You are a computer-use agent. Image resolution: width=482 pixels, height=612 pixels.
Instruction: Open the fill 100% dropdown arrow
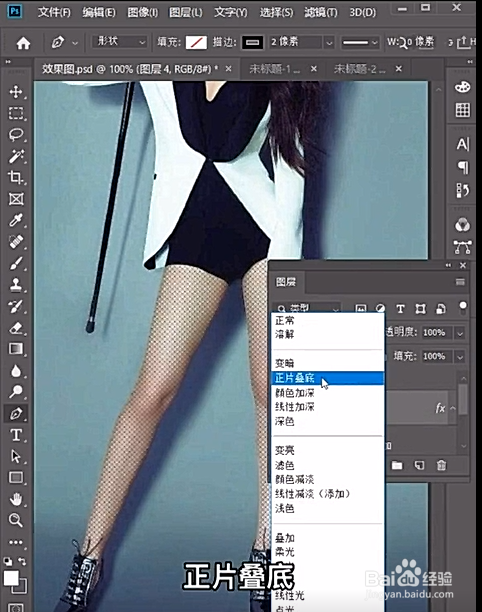tap(460, 356)
